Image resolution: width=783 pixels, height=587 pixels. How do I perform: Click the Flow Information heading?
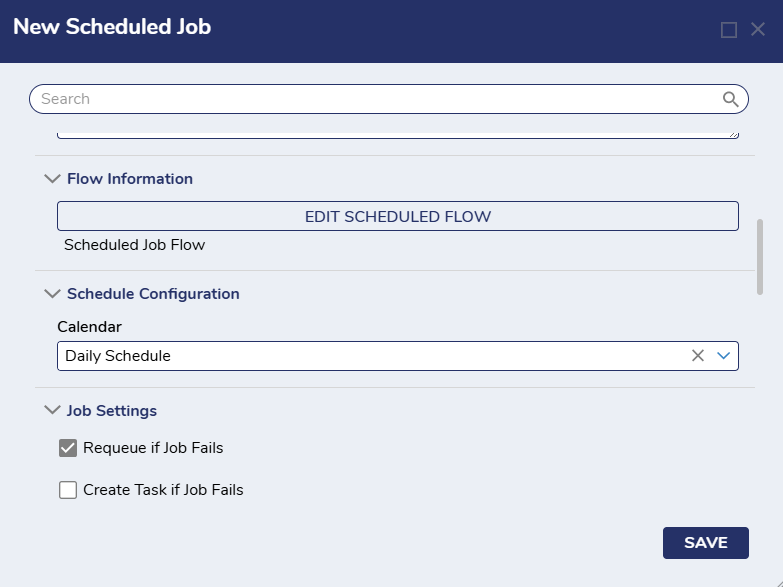point(130,179)
